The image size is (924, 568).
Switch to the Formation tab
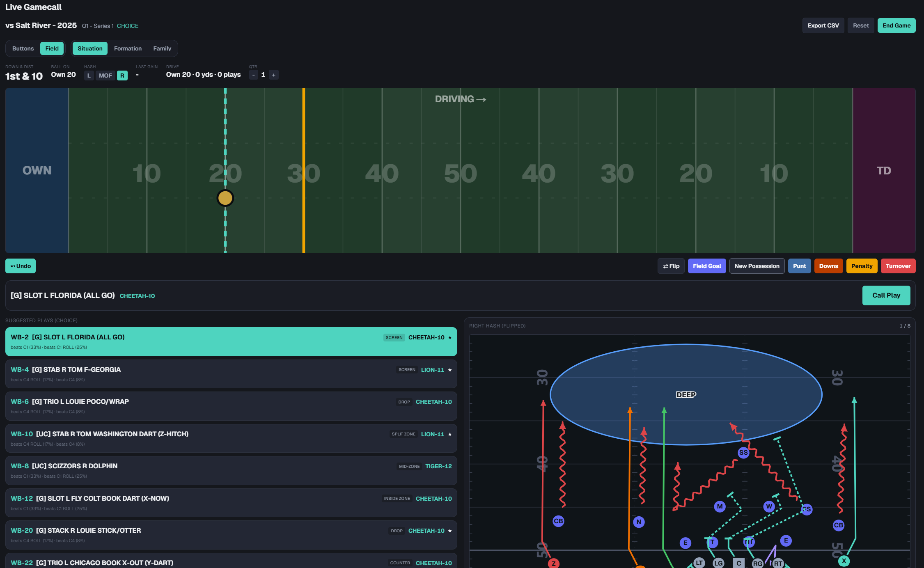point(128,48)
